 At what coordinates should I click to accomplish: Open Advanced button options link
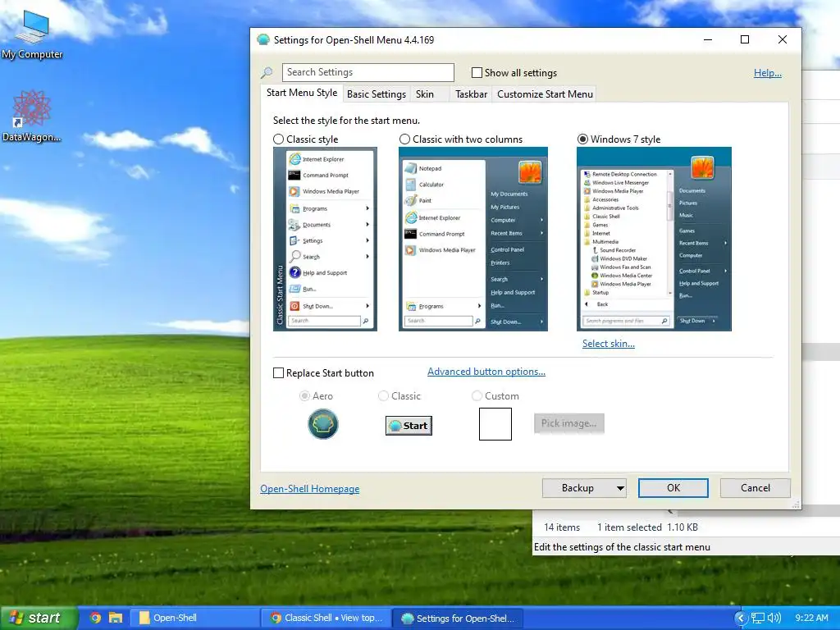pyautogui.click(x=486, y=372)
